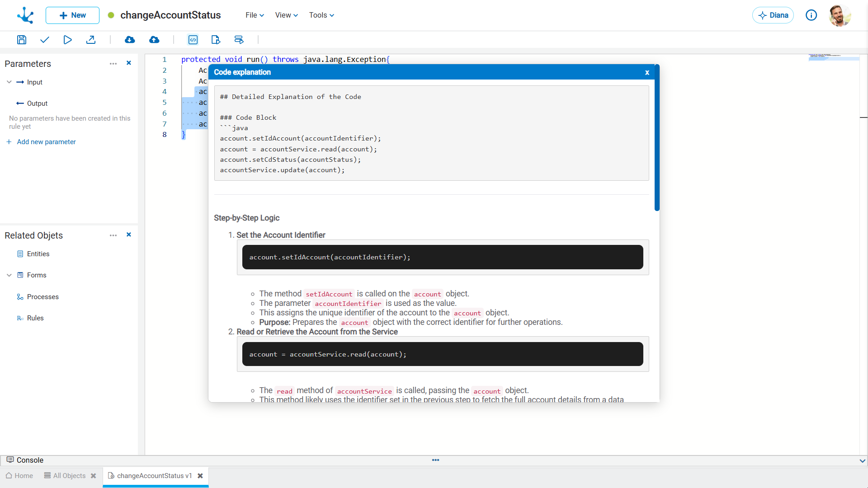The image size is (868, 488).
Task: Click the Add new parameter link
Action: click(46, 142)
